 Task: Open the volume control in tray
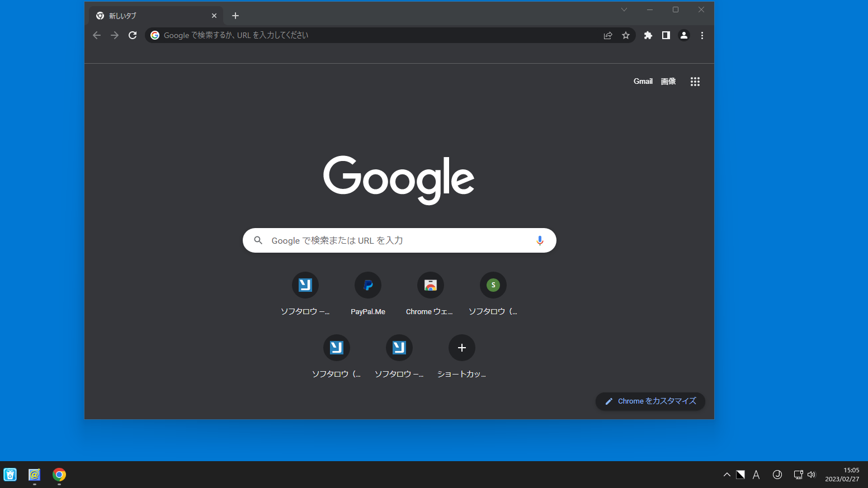(812, 475)
